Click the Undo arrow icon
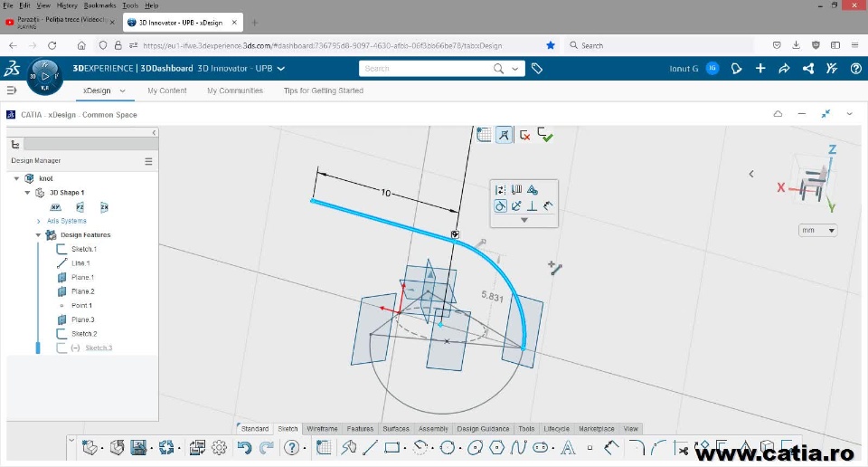868x467 pixels. [x=244, y=448]
